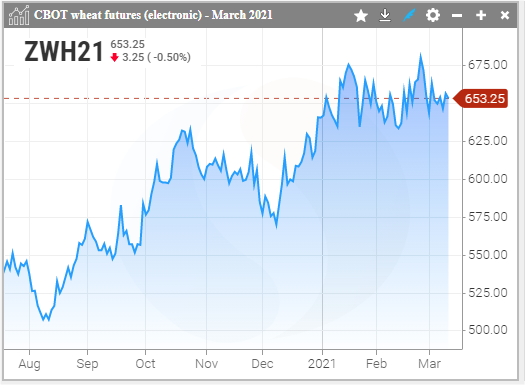
Task: Click the 500.00 price axis label
Action: coord(488,330)
